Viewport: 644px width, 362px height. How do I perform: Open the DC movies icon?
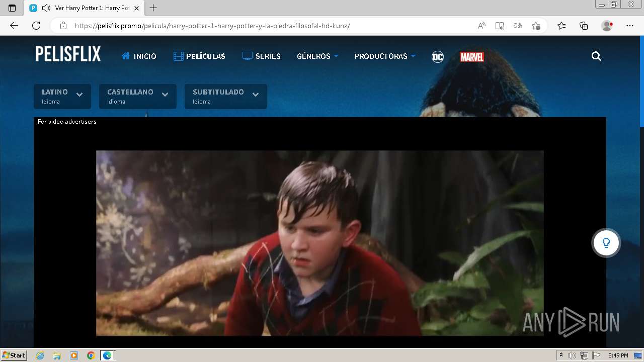(438, 56)
